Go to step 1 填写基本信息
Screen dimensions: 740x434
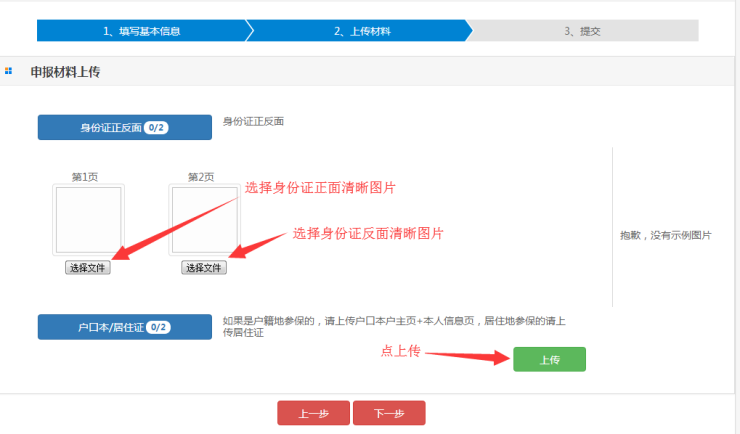[x=142, y=31]
